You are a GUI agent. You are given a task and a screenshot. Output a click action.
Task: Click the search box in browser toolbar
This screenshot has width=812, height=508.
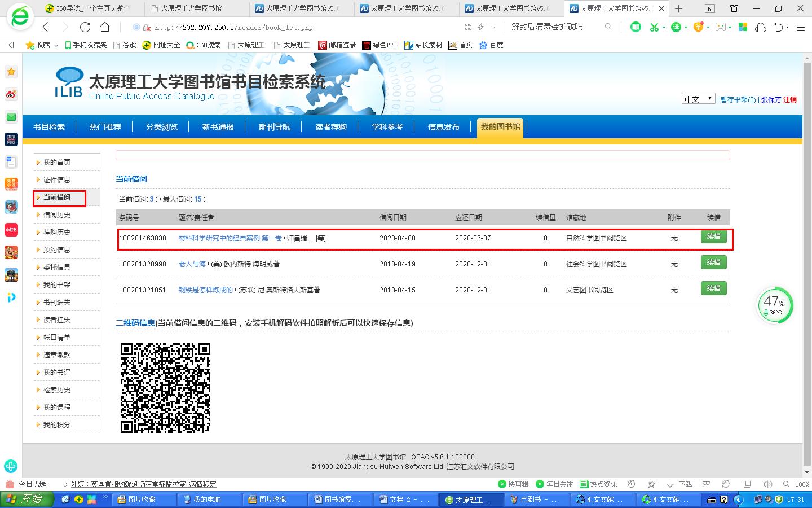tap(555, 27)
